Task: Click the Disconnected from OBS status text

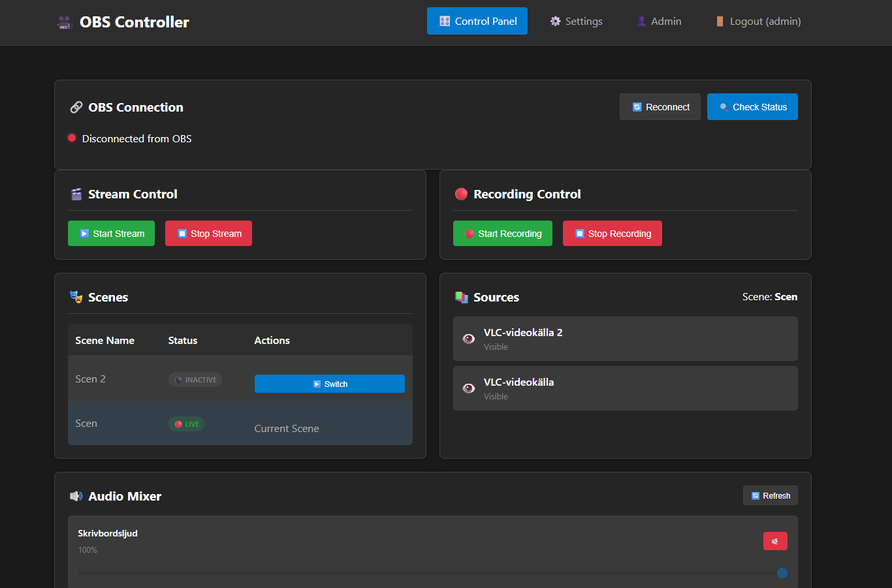Action: (x=137, y=138)
